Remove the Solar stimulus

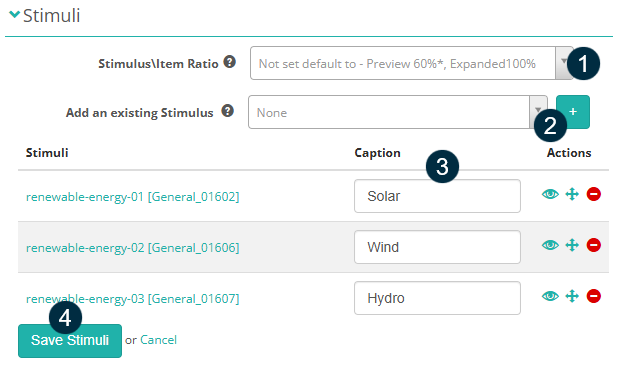coord(594,194)
